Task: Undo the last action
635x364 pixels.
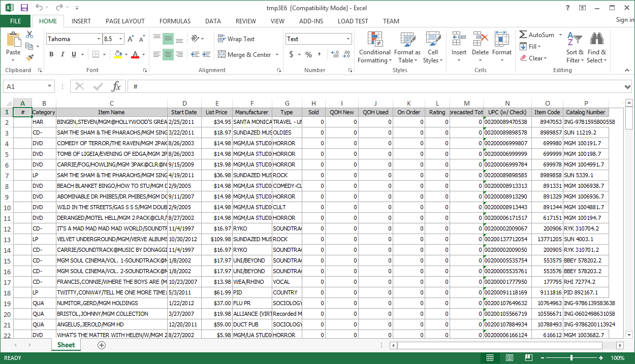Action: (40, 8)
